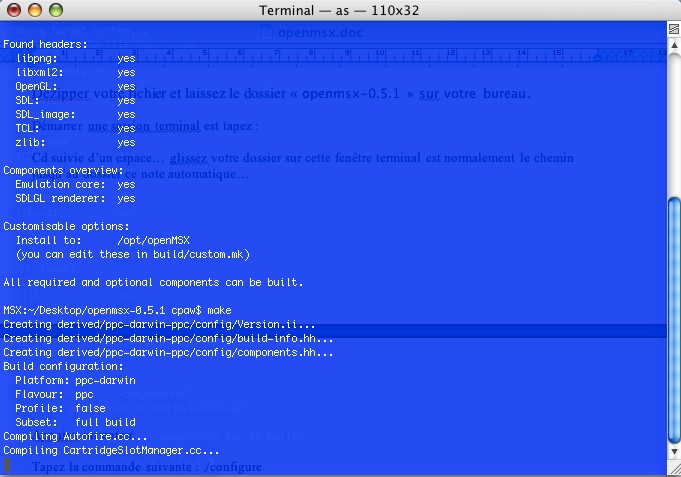Click the 'components.hh' creation line
This screenshot has width=681, height=477.
pos(168,352)
